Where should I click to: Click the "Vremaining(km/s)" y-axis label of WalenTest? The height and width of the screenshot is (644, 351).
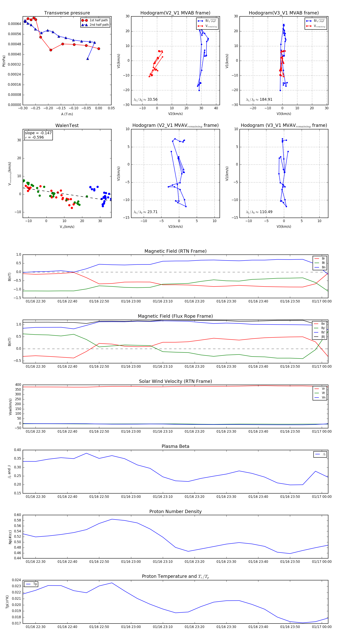click(x=10, y=173)
